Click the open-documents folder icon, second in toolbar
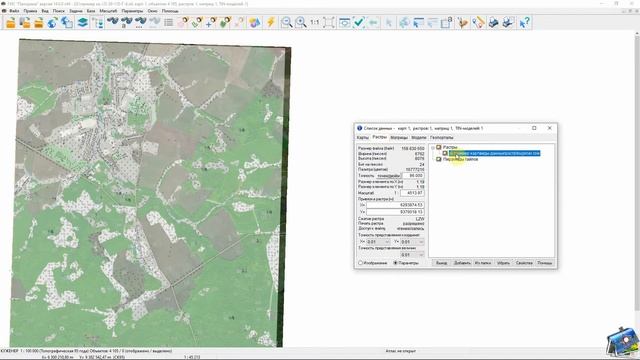640x360 pixels. (25, 22)
